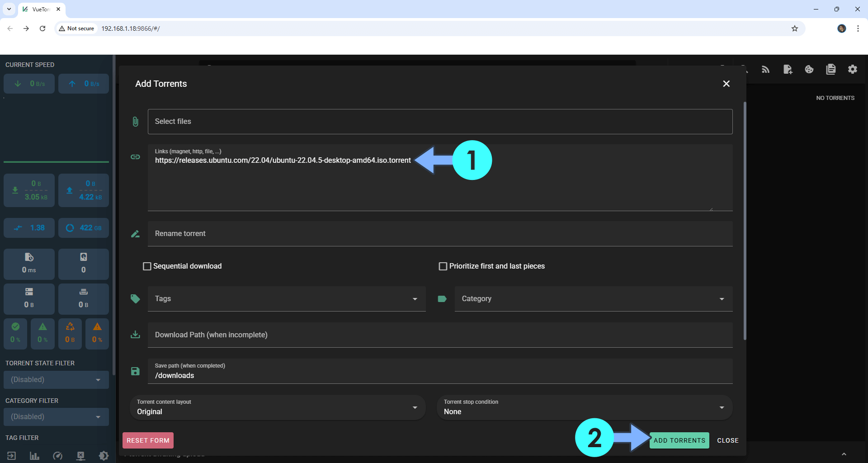868x463 pixels.
Task: Open the RSS feeds icon in toolbar
Action: (765, 69)
